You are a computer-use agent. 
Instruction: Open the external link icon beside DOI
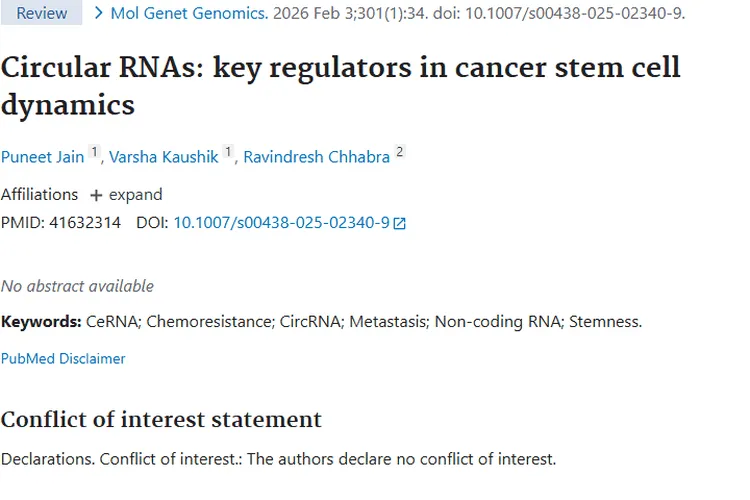click(x=400, y=223)
